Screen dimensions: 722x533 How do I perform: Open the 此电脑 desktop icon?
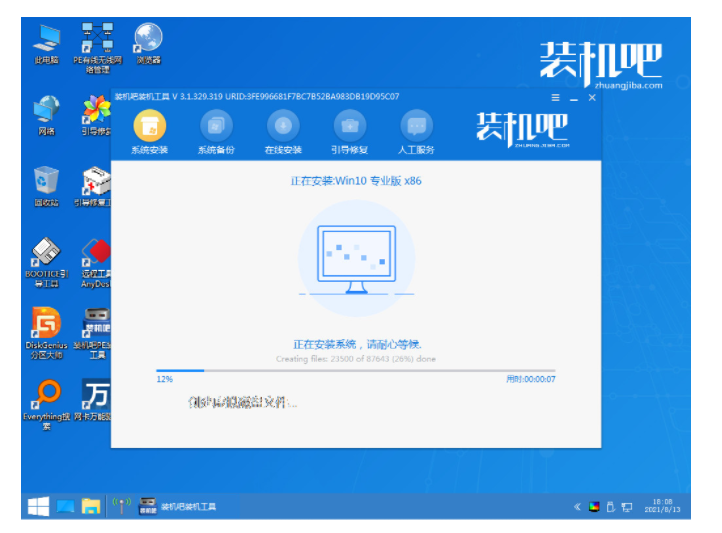tap(47, 44)
